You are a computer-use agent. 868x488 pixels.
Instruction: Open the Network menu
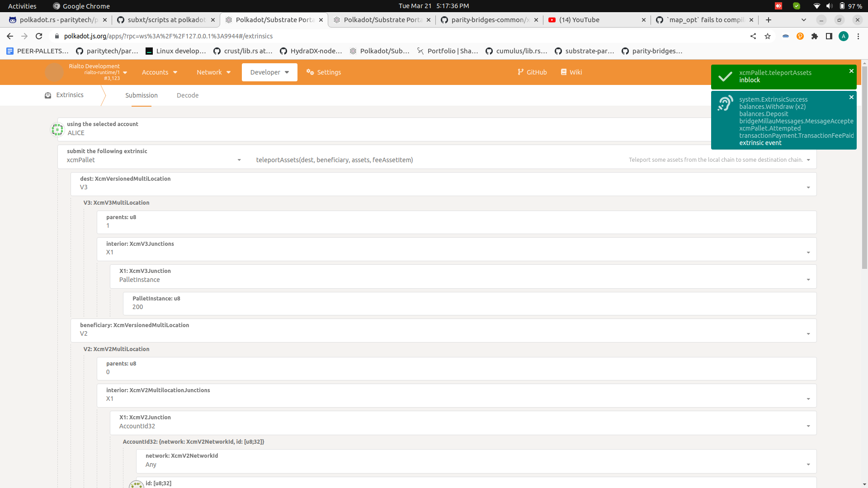[213, 72]
